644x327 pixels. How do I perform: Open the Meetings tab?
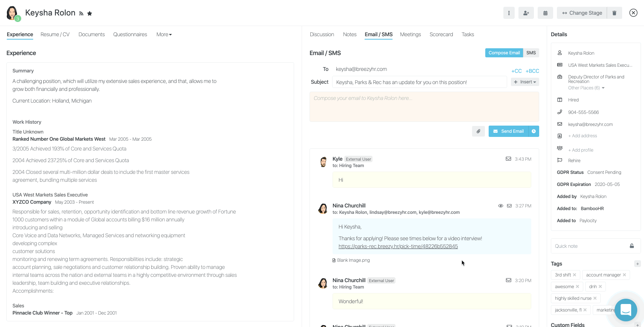(411, 34)
